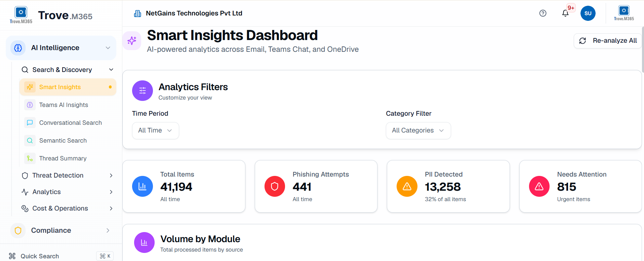Image resolution: width=644 pixels, height=261 pixels.
Task: Click the Total Items 41,194 value
Action: (176, 187)
